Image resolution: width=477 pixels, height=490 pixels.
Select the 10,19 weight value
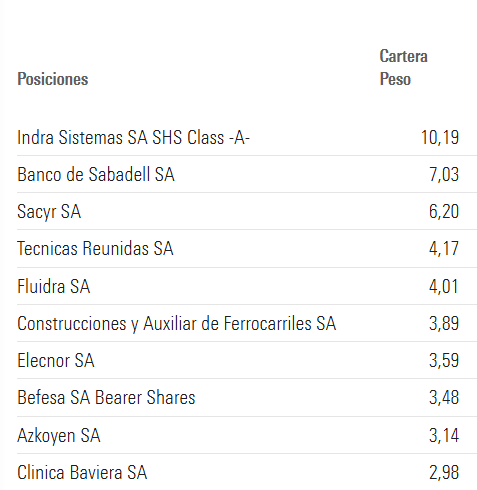tap(440, 137)
